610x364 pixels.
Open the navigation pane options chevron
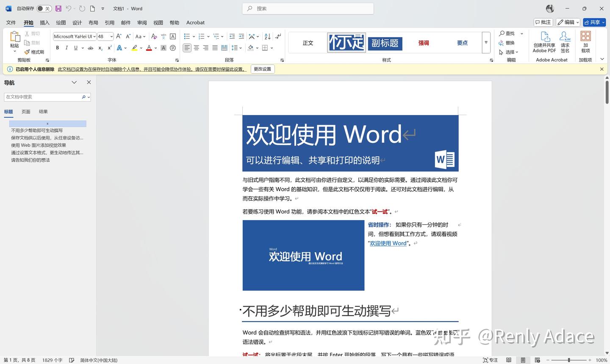[x=74, y=83]
